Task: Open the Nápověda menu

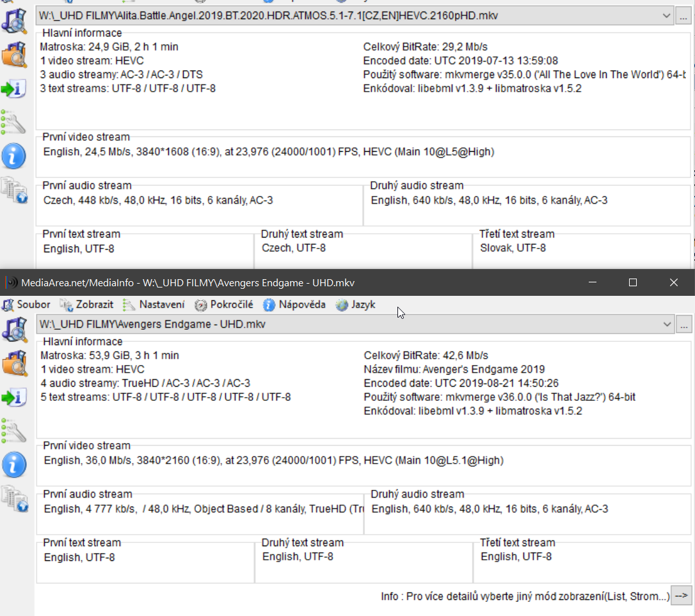Action: coord(294,305)
